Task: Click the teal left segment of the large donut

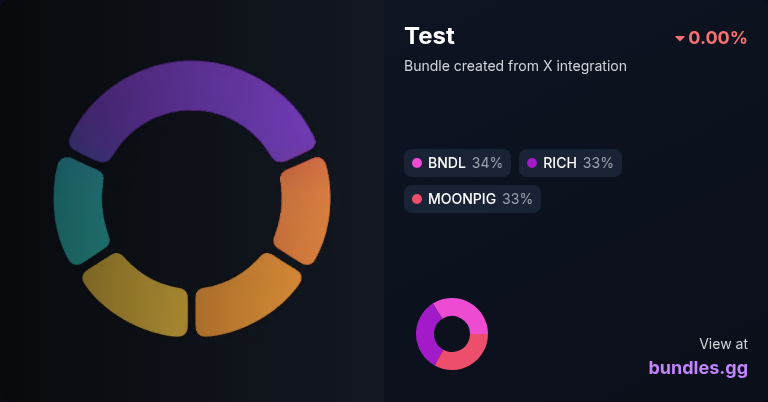Action: 78,211
